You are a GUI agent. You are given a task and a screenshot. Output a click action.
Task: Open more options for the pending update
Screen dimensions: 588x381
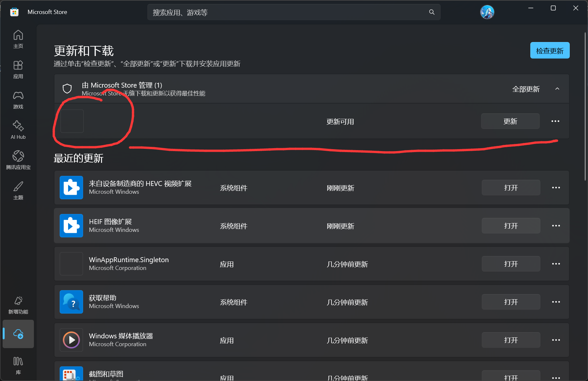tap(555, 121)
